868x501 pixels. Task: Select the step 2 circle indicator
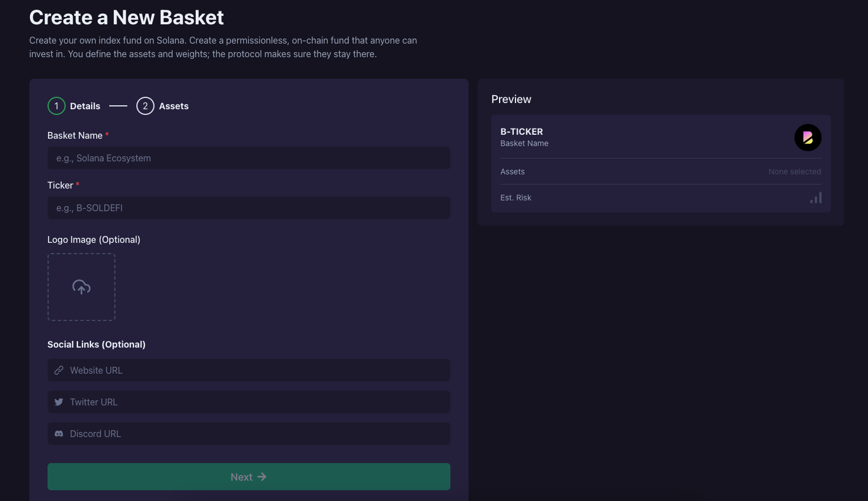click(145, 106)
